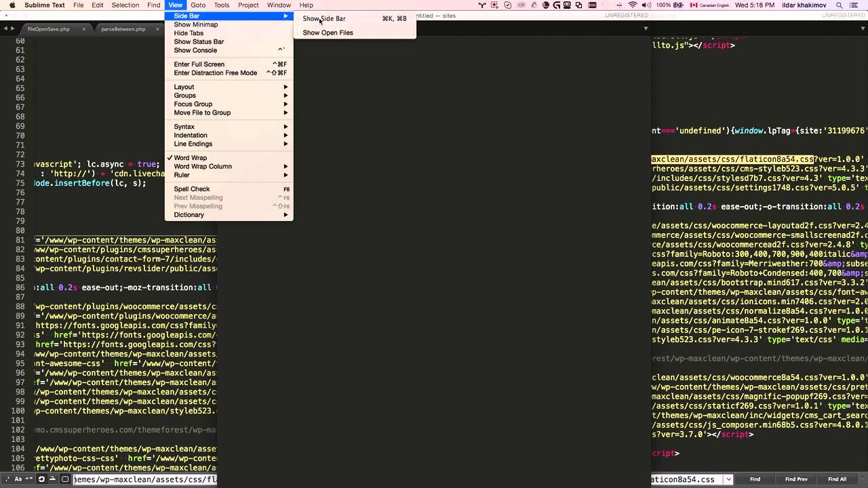Open the tab list dropdown in right pane
This screenshot has height=488, width=868.
862,28
